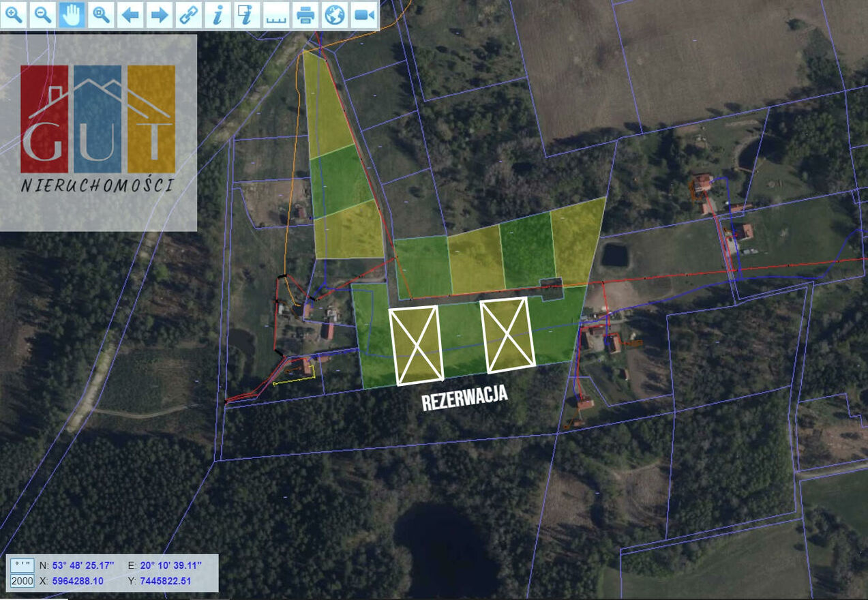Viewport: 868px width, 600px height.
Task: Toggle degrees-minutes-seconds coordinate format button
Action: [x=22, y=565]
